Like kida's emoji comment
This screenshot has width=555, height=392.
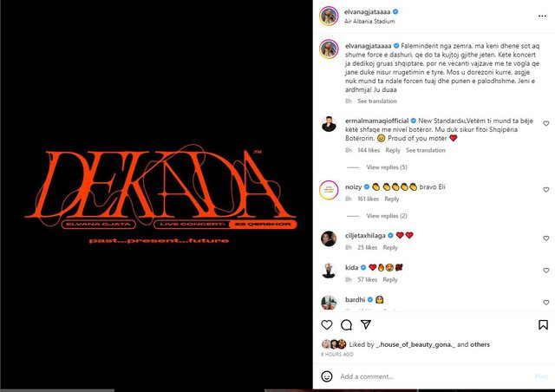[545, 271]
